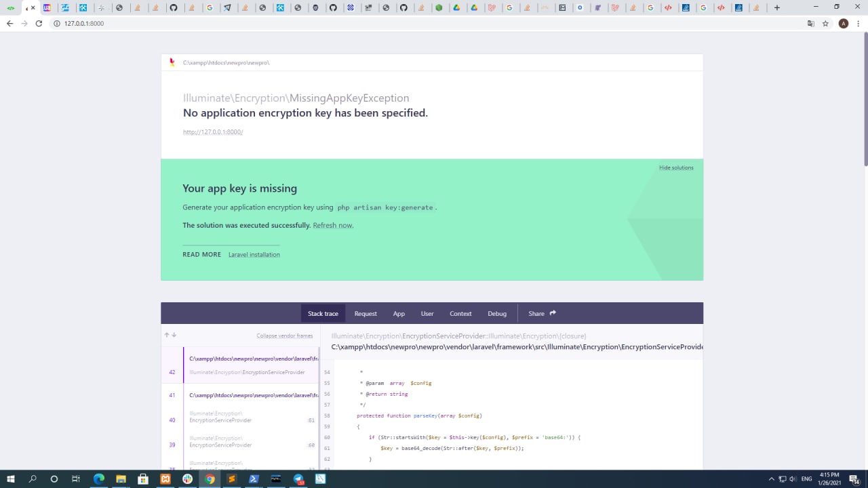Go back using the browser back arrow
Screen dimensions: 868x488
[x=9, y=23]
